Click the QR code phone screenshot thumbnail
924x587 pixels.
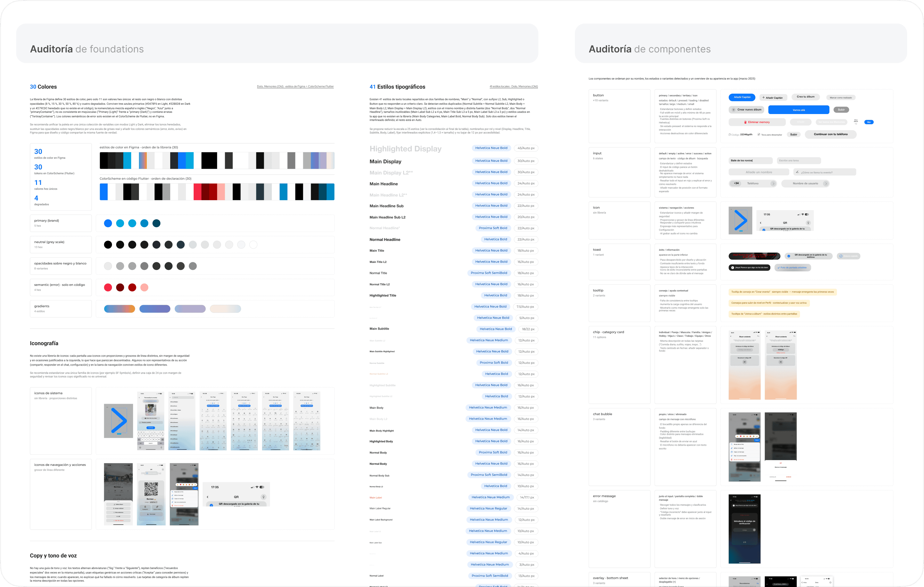151,494
